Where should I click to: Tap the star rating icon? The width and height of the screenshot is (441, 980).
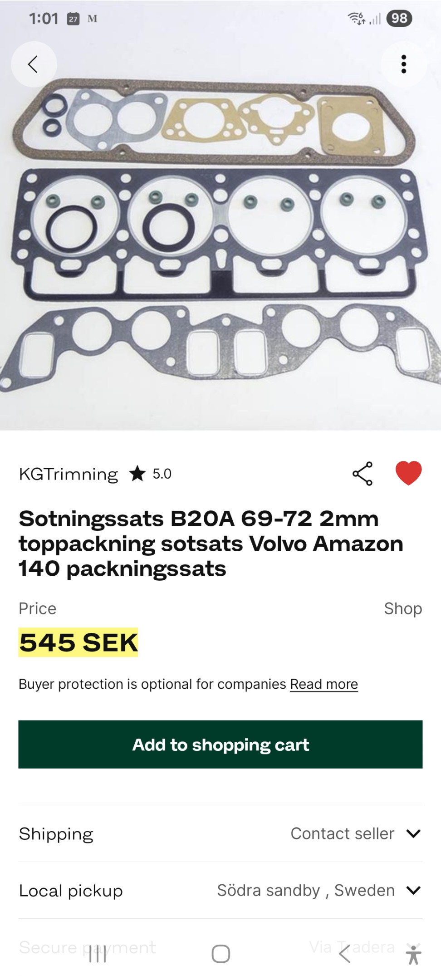point(137,474)
